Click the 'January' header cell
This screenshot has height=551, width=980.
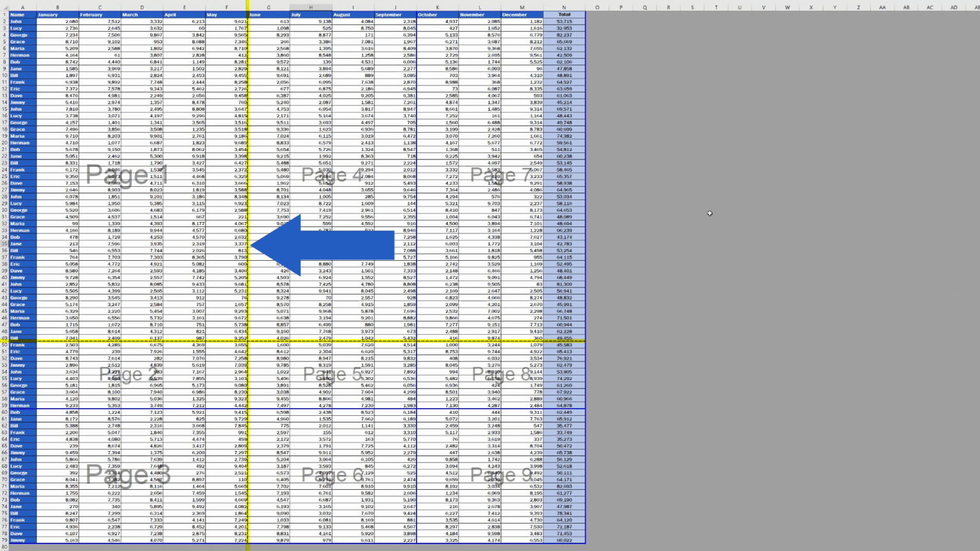click(57, 15)
